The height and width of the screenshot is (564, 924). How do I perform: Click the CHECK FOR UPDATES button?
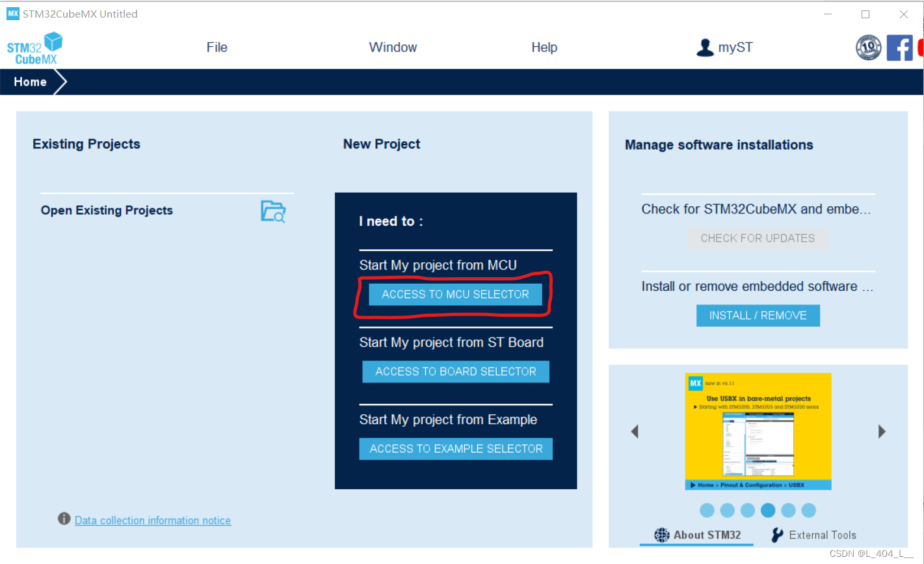[x=758, y=238]
